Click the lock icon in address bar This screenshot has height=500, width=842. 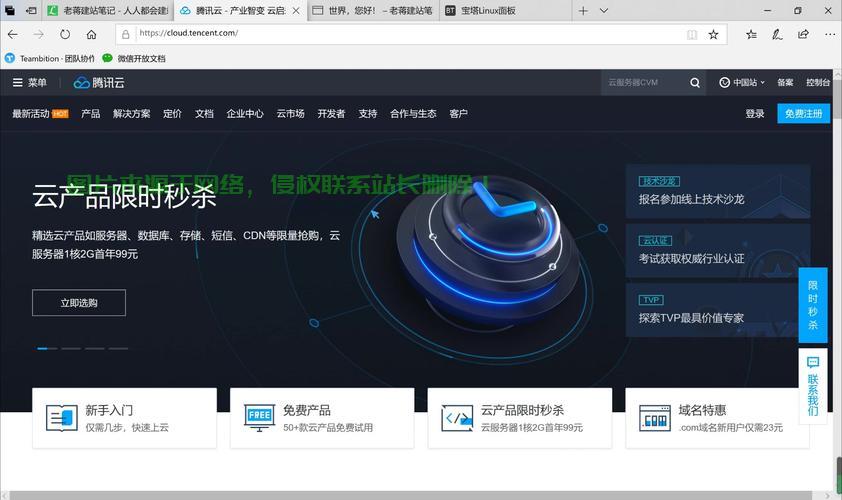coord(126,34)
